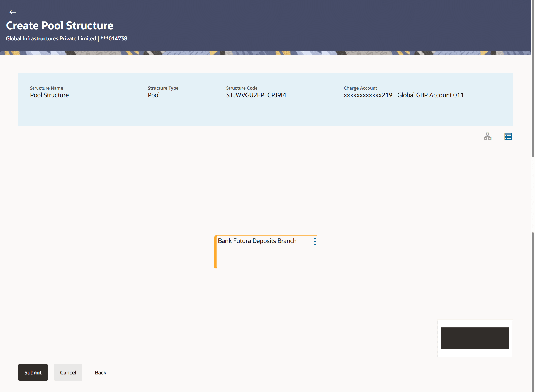Image resolution: width=535 pixels, height=392 pixels.
Task: Go Back using the bottom link
Action: 100,372
